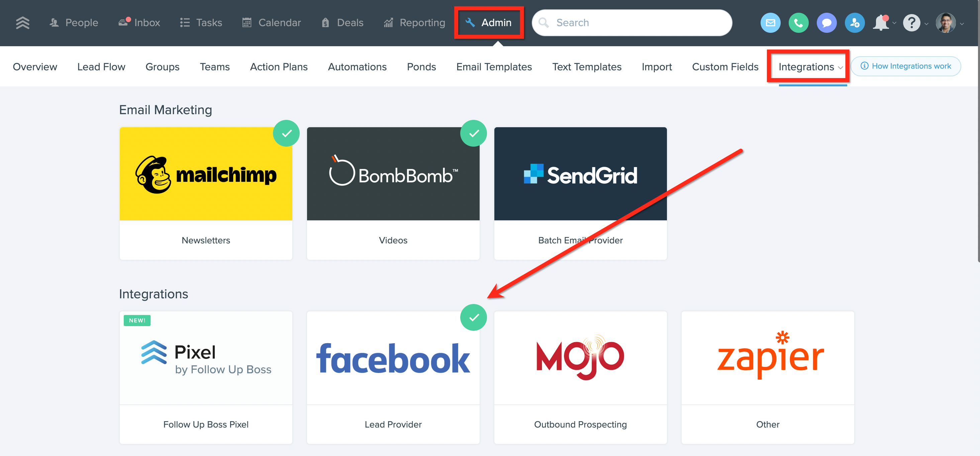Open the purple text message icon

tap(827, 23)
